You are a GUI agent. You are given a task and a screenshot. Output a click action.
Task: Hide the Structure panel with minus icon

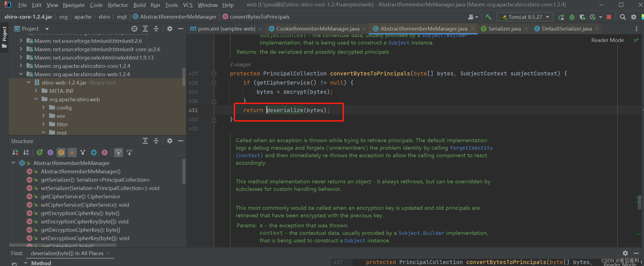[180, 141]
